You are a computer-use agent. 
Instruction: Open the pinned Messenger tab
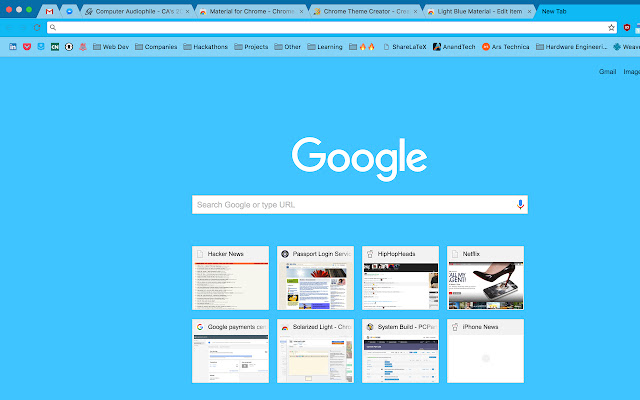tap(69, 11)
